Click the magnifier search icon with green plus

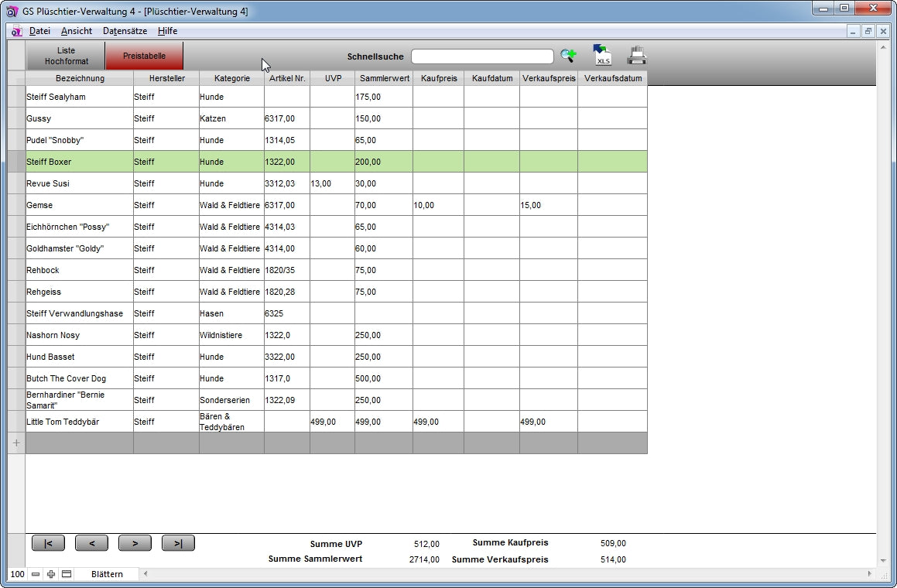(x=569, y=56)
